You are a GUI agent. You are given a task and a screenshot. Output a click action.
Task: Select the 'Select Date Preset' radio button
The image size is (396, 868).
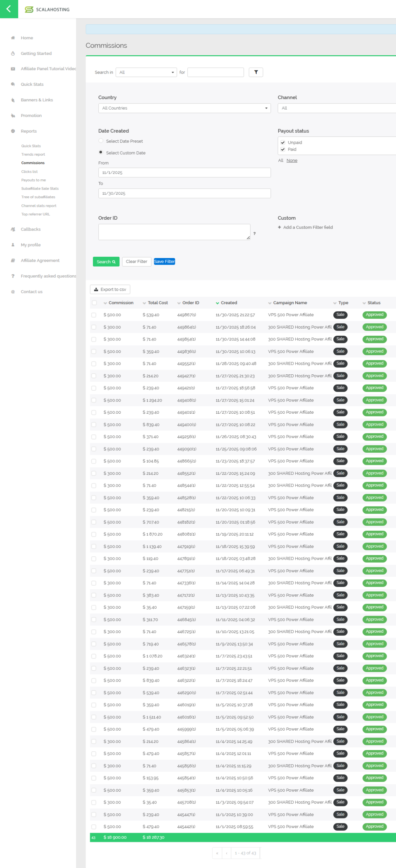101,141
